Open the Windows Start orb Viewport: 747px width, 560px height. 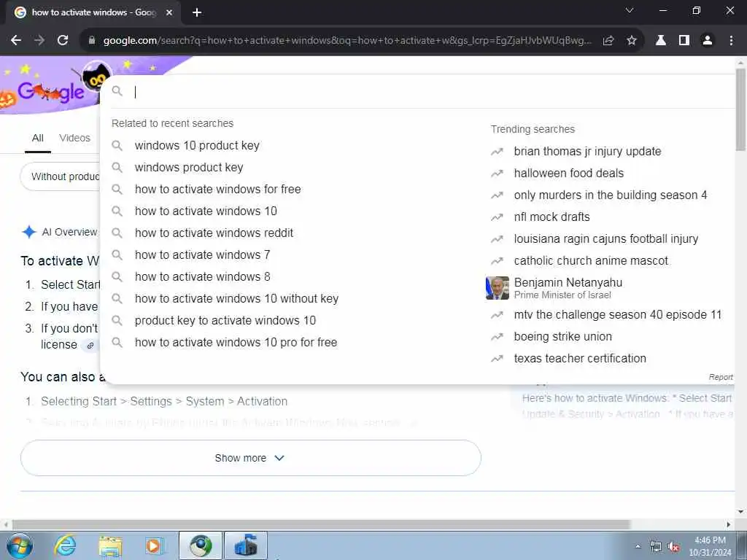point(20,546)
